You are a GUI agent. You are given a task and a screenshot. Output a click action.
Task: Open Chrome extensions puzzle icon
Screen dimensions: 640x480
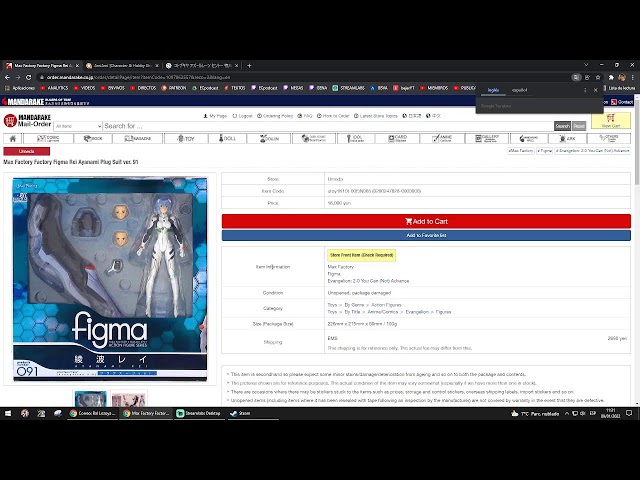point(611,77)
